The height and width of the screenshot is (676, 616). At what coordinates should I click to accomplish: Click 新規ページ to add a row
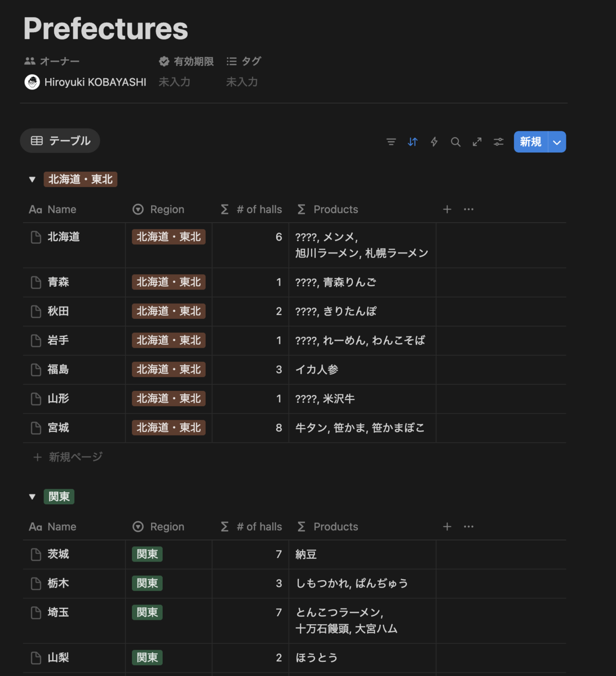pyautogui.click(x=75, y=457)
